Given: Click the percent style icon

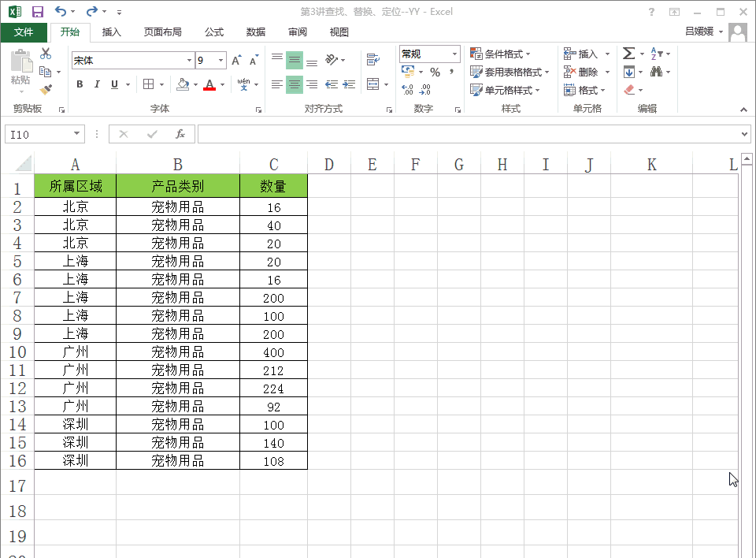Looking at the screenshot, I should pyautogui.click(x=435, y=72).
